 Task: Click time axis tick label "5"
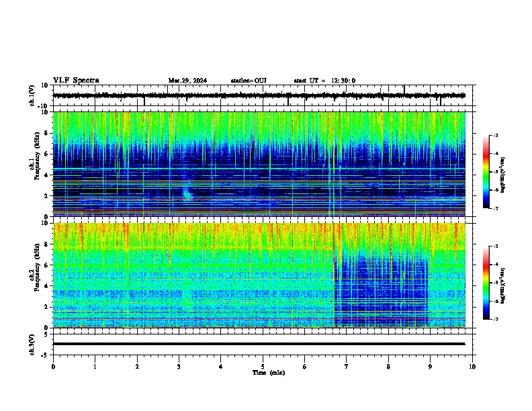point(263,367)
